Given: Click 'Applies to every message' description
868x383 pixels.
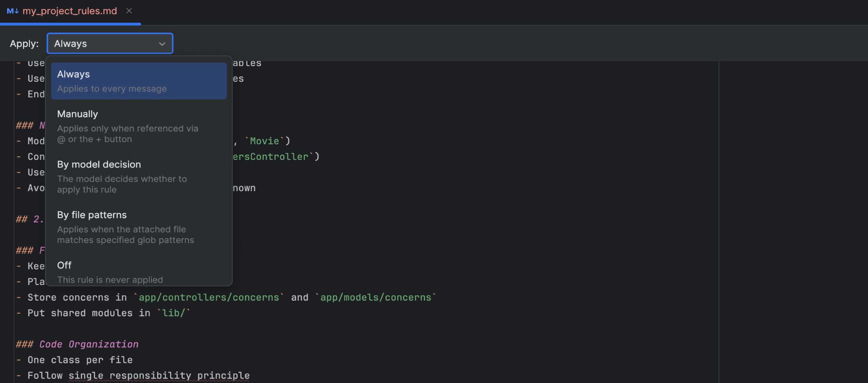Looking at the screenshot, I should (x=112, y=89).
